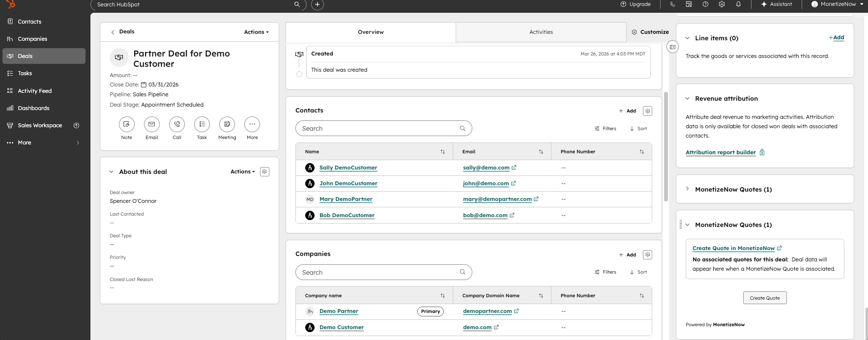Open Dashboards in the left sidebar
The height and width of the screenshot is (340, 868).
click(44, 108)
